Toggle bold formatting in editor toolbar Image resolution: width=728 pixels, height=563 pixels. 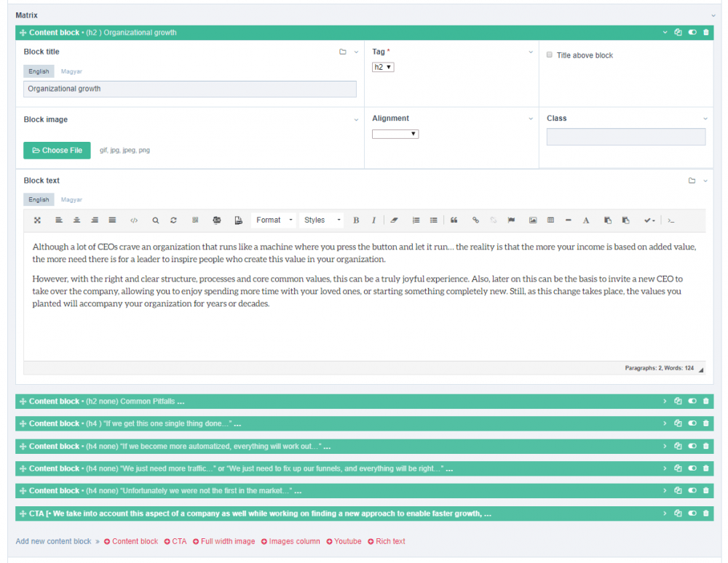[356, 220]
